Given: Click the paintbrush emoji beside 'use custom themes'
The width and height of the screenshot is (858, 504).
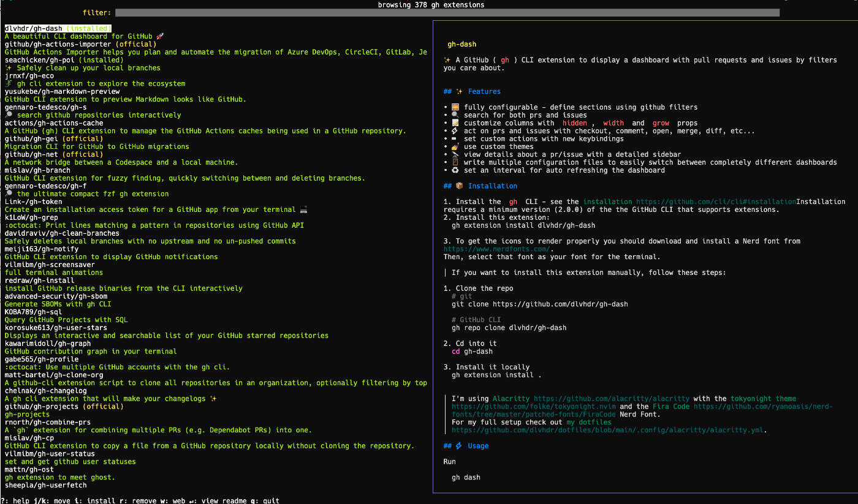Looking at the screenshot, I should 455,147.
